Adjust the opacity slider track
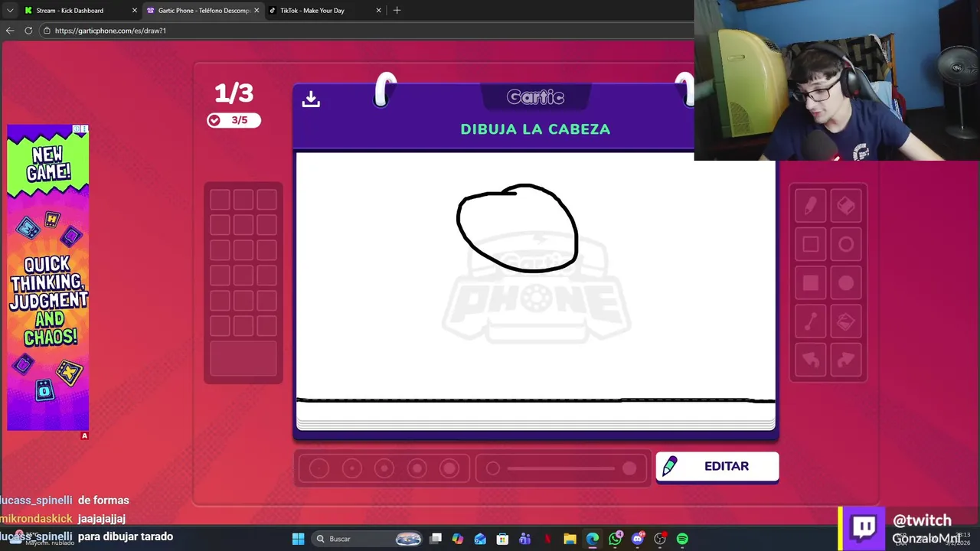This screenshot has width=980, height=551. (561, 468)
